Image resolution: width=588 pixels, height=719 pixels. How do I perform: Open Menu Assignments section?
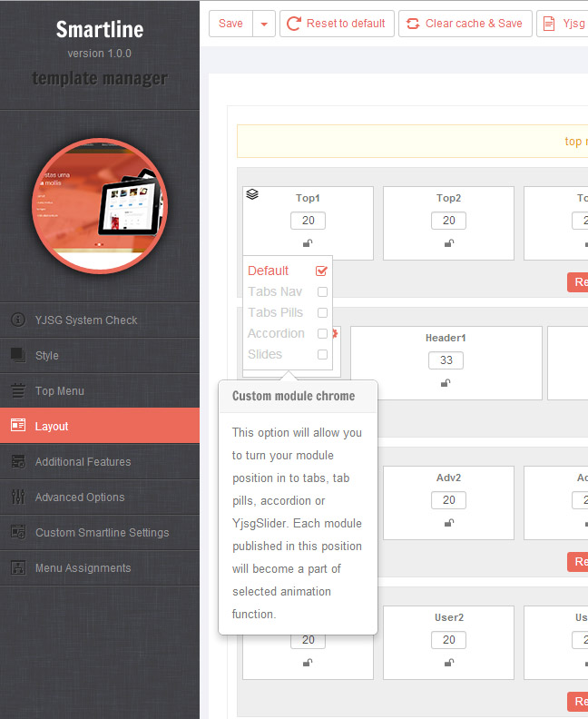click(x=100, y=567)
